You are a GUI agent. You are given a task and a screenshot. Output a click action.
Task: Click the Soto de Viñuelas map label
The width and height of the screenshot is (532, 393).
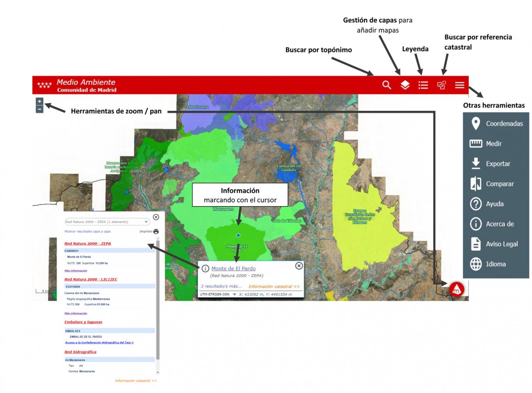click(x=287, y=221)
